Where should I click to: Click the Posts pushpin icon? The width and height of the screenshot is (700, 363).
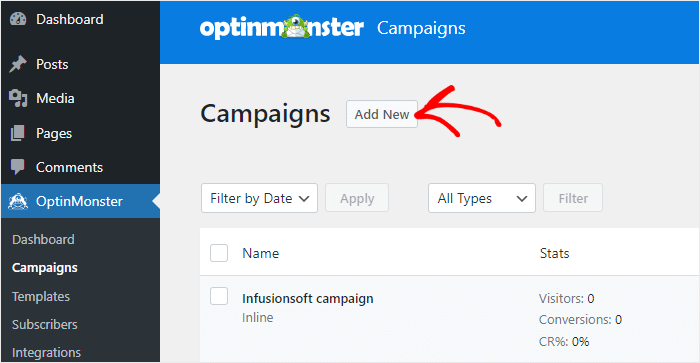coord(18,64)
